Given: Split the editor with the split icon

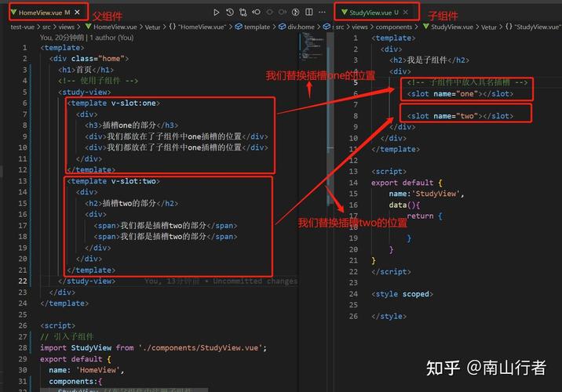Looking at the screenshot, I should 309,13.
